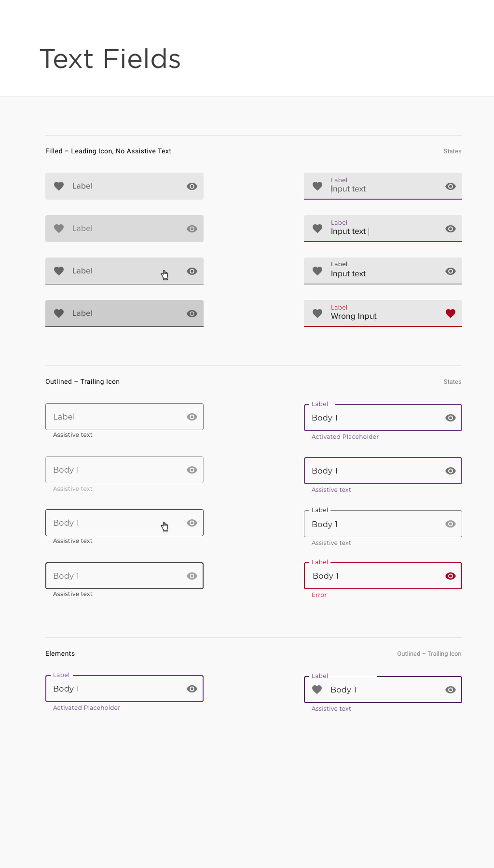Toggle eye in gray-bordered Body 1 field with gray Label

pos(451,524)
